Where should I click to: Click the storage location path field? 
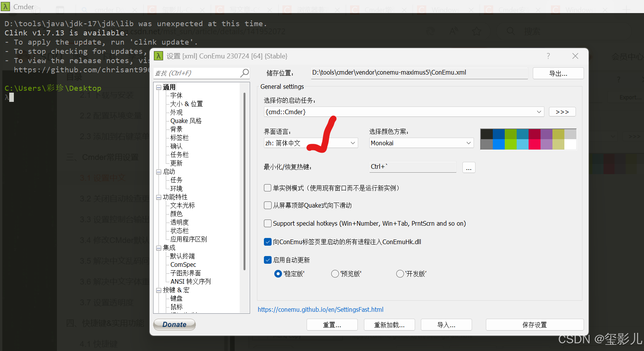click(x=419, y=73)
